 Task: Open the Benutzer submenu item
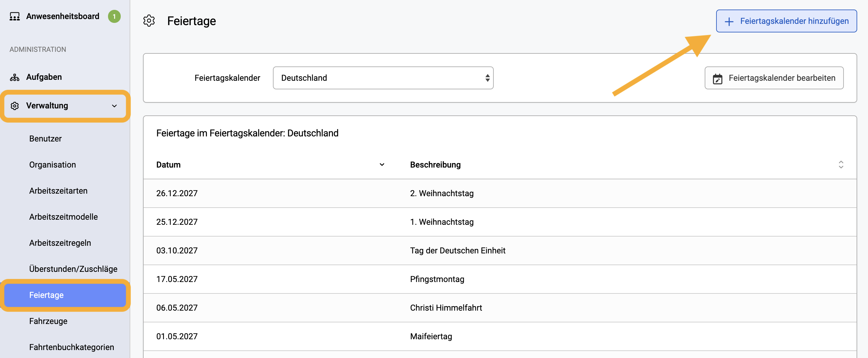point(45,139)
